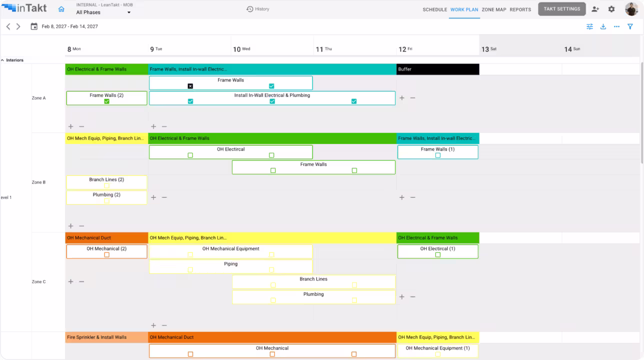Click plus icon under OH Electrical (1) in Zone C

(401, 297)
